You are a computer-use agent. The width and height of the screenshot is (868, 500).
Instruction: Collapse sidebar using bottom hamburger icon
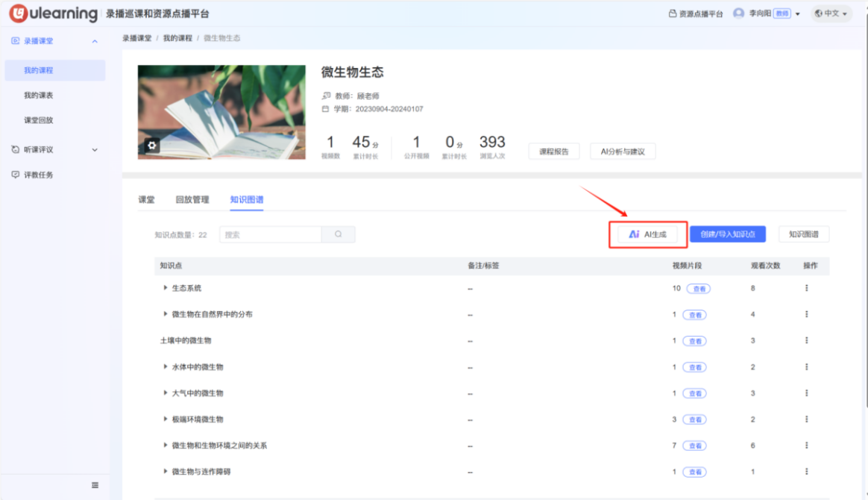pos(95,485)
